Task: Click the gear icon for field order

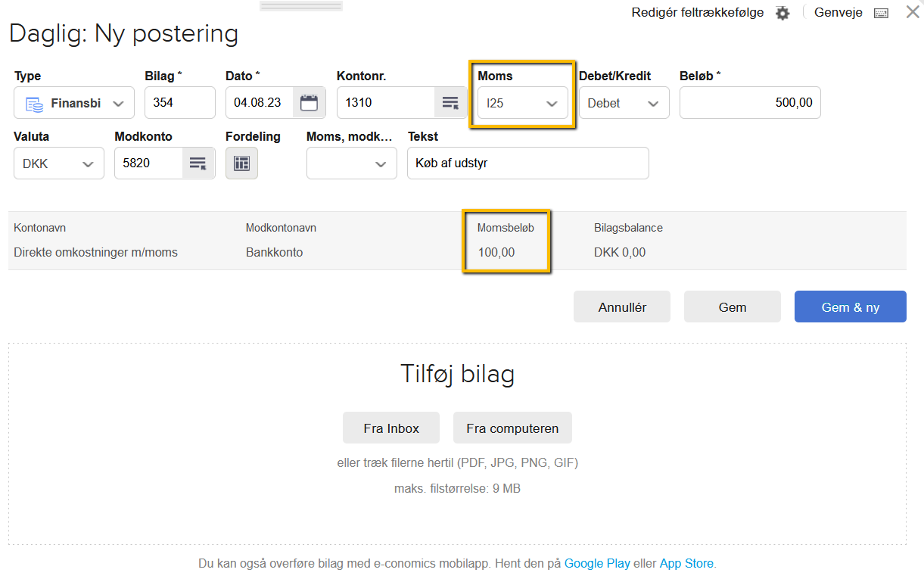Action: pos(782,13)
